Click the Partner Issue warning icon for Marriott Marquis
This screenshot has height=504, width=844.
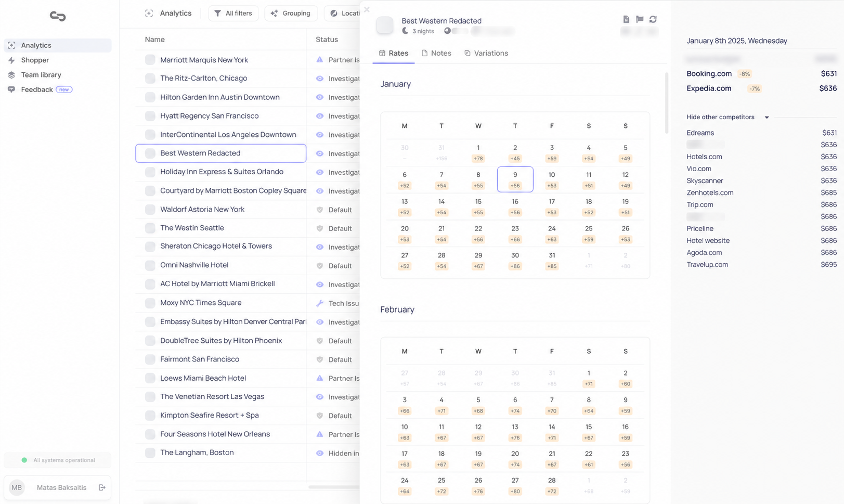320,60
